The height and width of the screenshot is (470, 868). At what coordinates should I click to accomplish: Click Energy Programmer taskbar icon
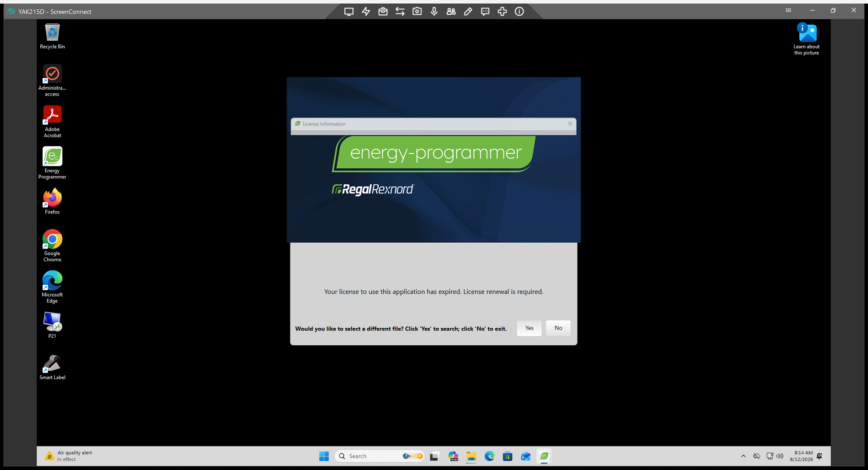coord(544,456)
